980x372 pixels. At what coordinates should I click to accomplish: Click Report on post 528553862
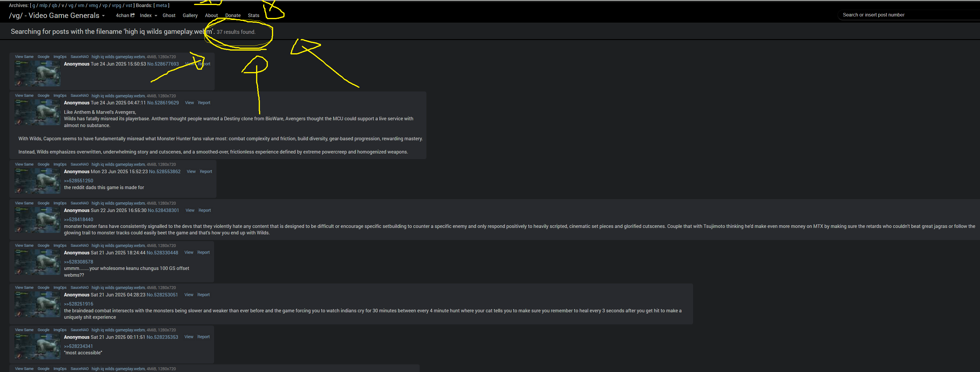pyautogui.click(x=206, y=172)
